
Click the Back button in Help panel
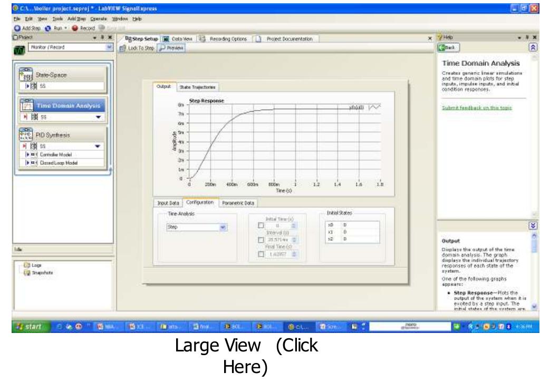pos(448,48)
